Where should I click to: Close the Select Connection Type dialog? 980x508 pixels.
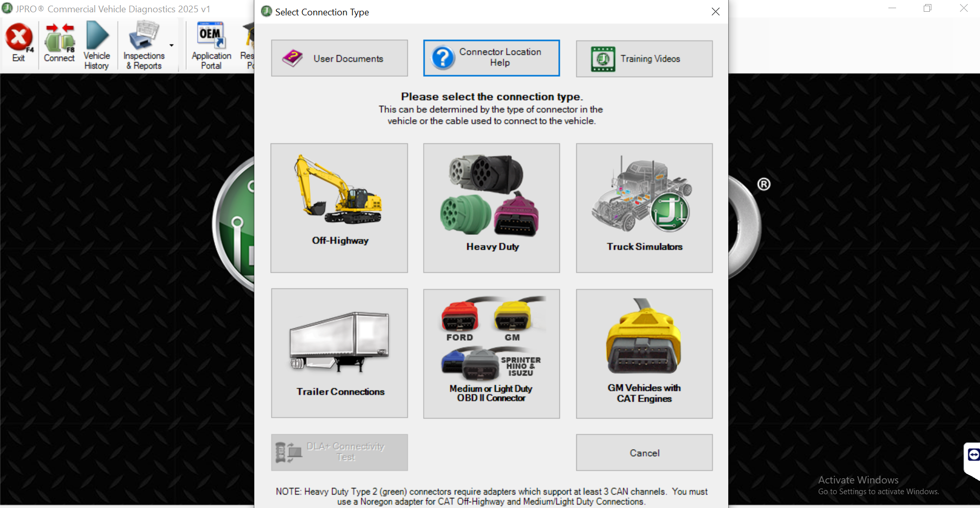click(715, 11)
